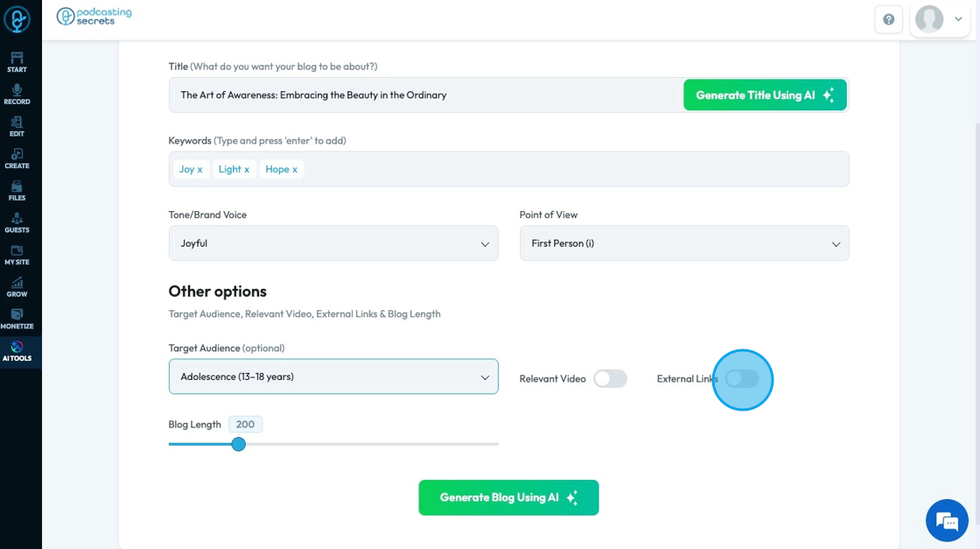Click the help question mark icon
This screenshot has width=980, height=549.
click(889, 19)
